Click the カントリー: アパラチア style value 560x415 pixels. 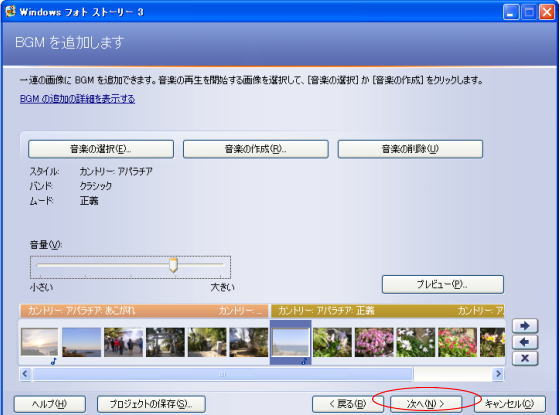click(116, 171)
